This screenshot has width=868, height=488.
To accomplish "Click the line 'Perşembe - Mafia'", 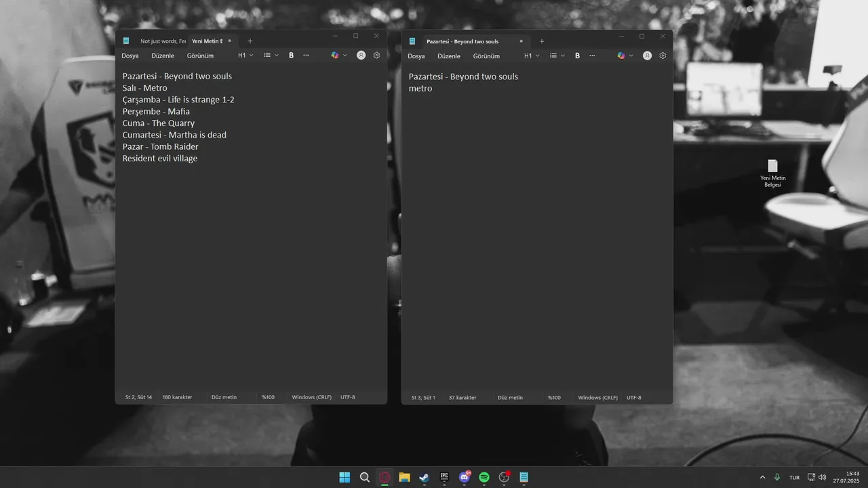I will click(x=156, y=111).
